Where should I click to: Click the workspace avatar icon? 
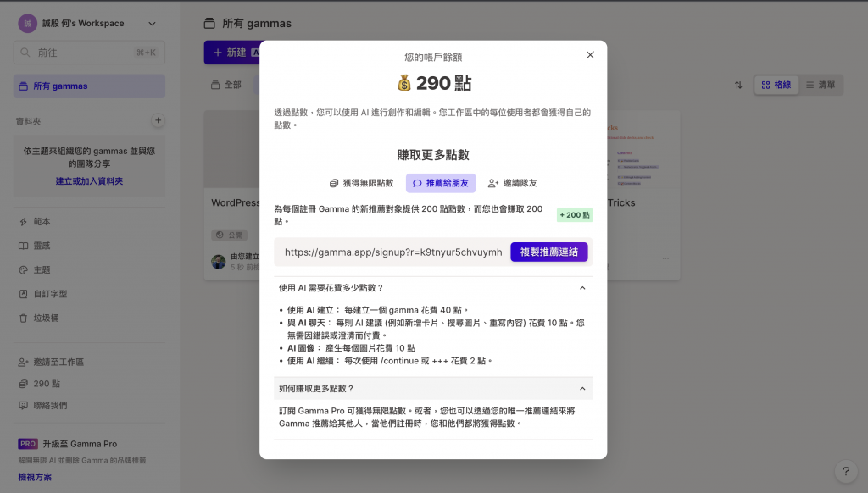[27, 23]
